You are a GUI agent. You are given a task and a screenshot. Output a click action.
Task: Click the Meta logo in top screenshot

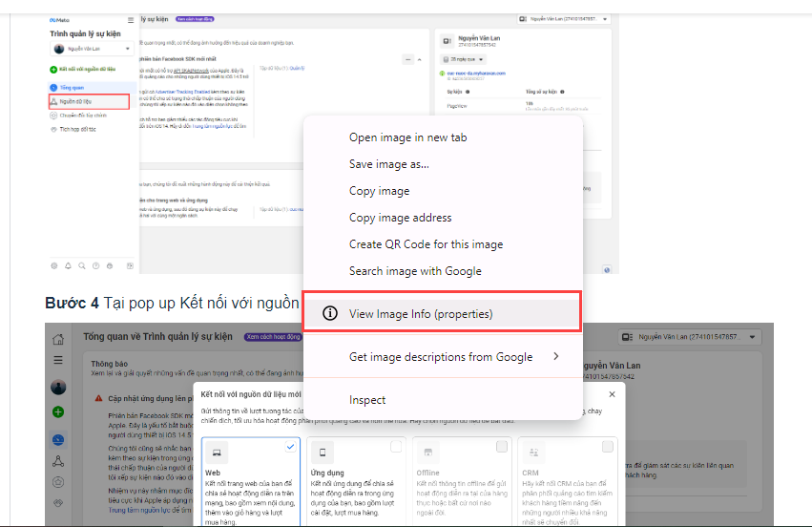coord(59,20)
